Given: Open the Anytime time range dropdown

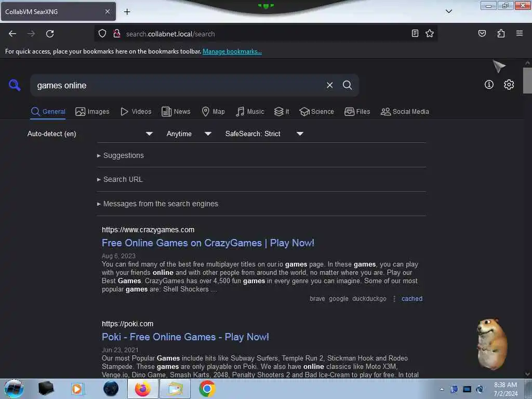Looking at the screenshot, I should (189, 134).
